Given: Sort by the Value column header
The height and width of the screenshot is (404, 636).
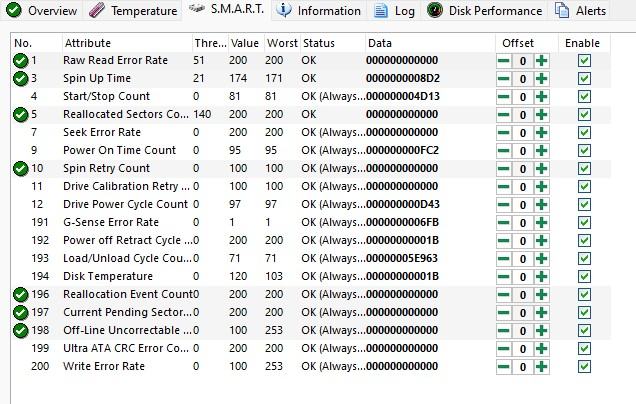Looking at the screenshot, I should (246, 43).
